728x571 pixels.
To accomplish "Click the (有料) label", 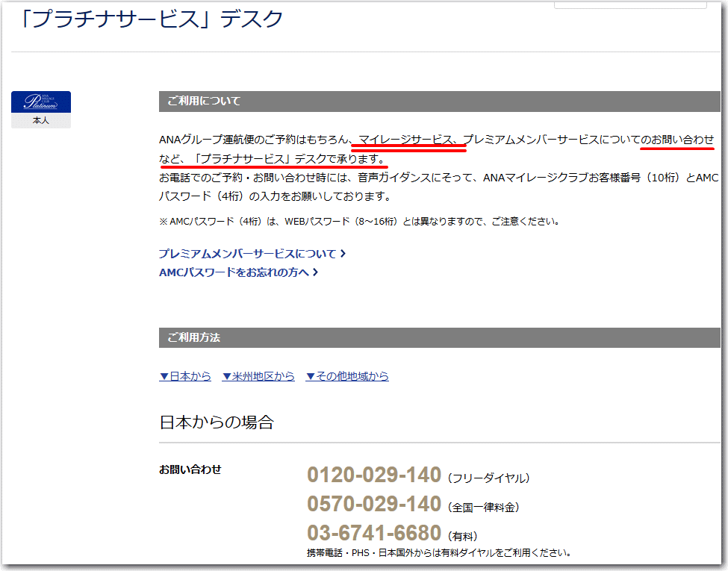I will (x=462, y=536).
